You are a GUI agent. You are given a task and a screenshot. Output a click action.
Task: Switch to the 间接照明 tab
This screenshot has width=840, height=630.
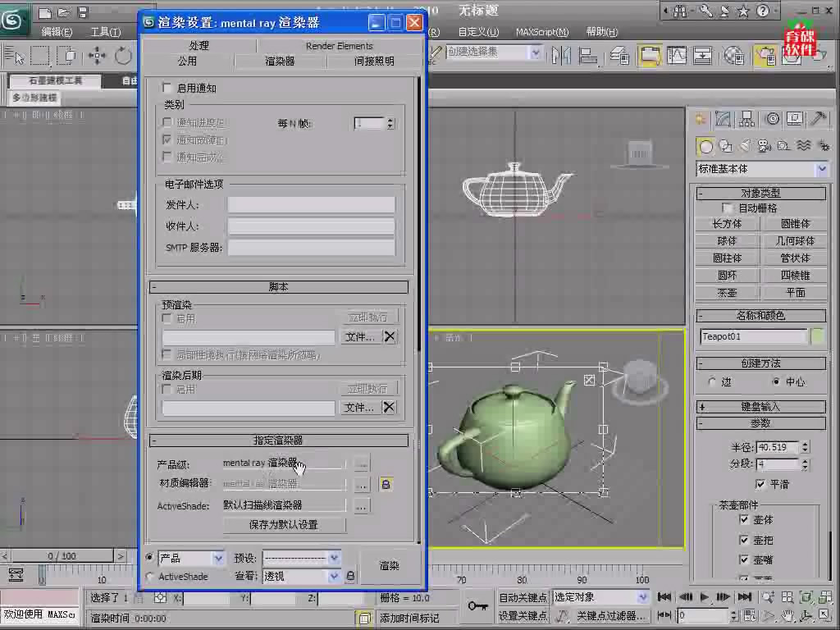click(374, 61)
